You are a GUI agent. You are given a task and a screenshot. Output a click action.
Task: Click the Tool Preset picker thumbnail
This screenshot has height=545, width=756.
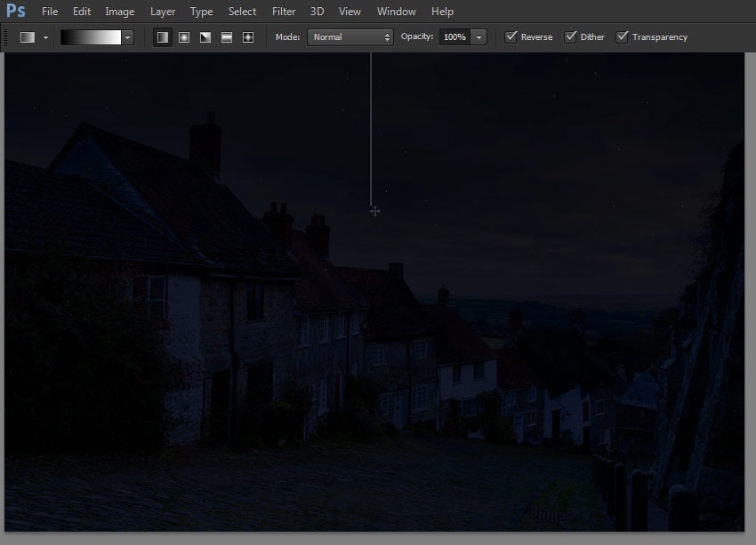[x=27, y=37]
